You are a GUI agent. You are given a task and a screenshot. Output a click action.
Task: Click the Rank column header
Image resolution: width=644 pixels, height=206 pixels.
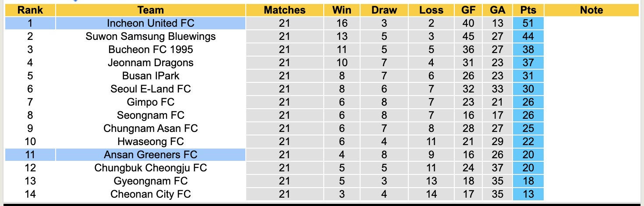point(30,10)
